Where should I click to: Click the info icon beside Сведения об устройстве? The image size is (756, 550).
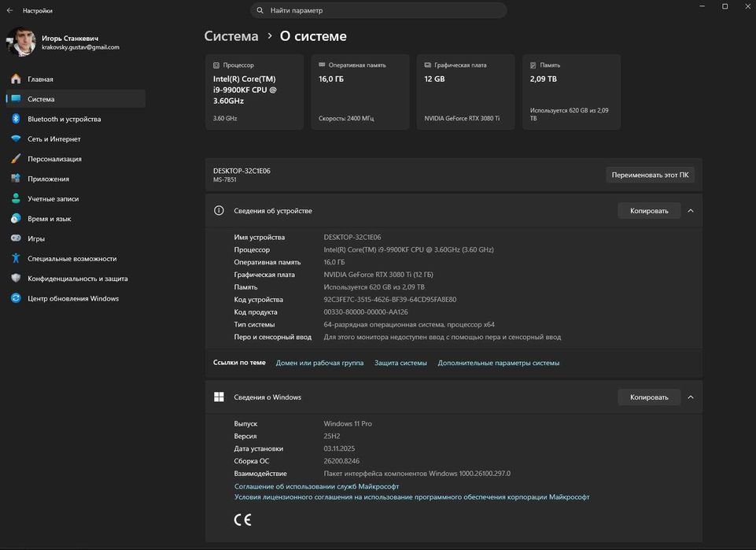click(219, 211)
